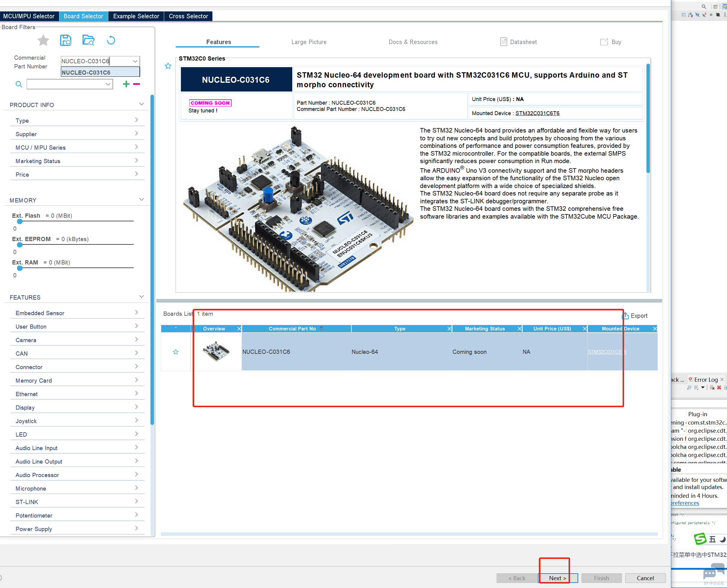Screen dimensions: 727x588
Task: Select the board thumbnail in the Boards List
Action: 216,351
